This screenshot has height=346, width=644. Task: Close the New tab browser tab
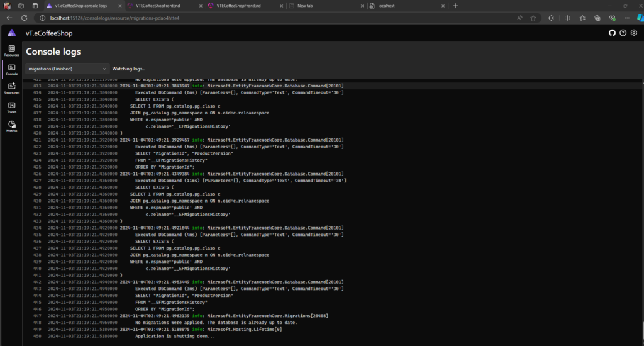click(362, 6)
